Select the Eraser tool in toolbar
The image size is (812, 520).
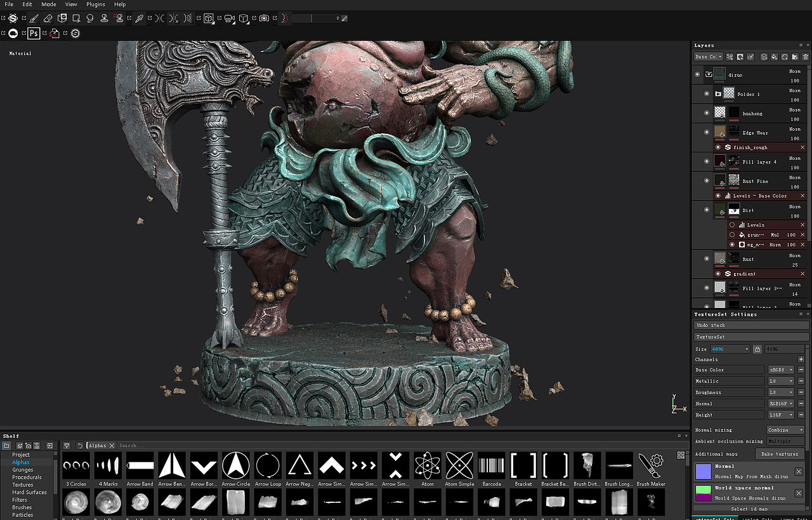coord(48,18)
